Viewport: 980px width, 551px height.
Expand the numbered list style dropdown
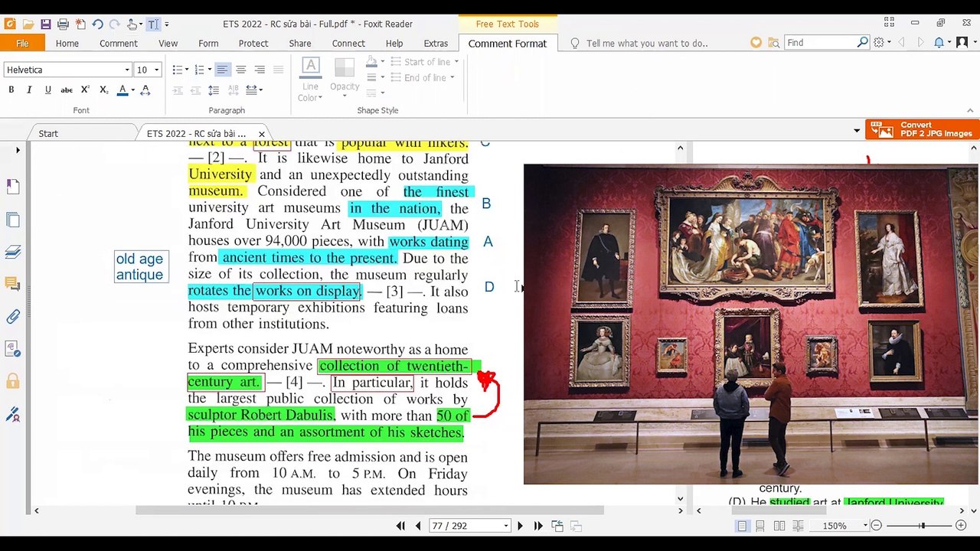[209, 70]
